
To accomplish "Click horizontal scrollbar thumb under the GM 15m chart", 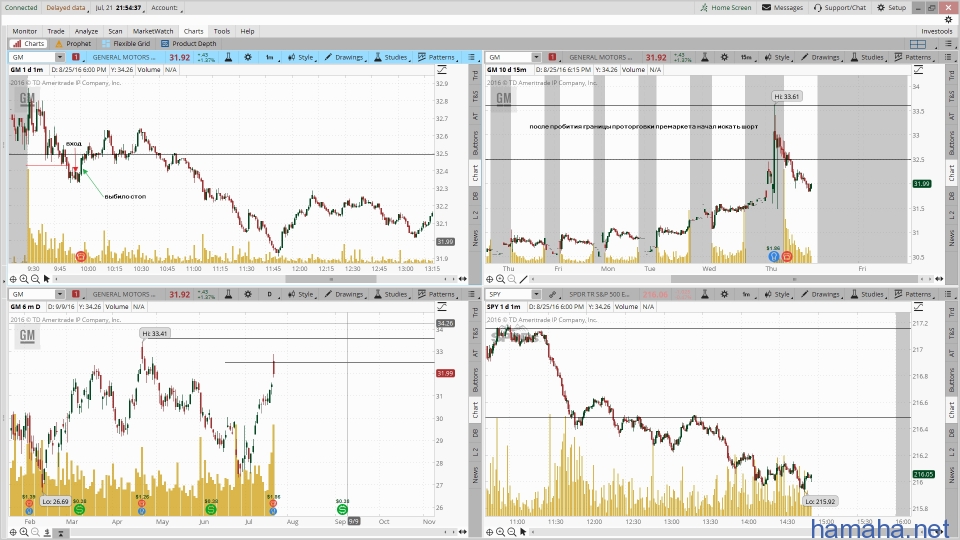I will click(x=794, y=279).
